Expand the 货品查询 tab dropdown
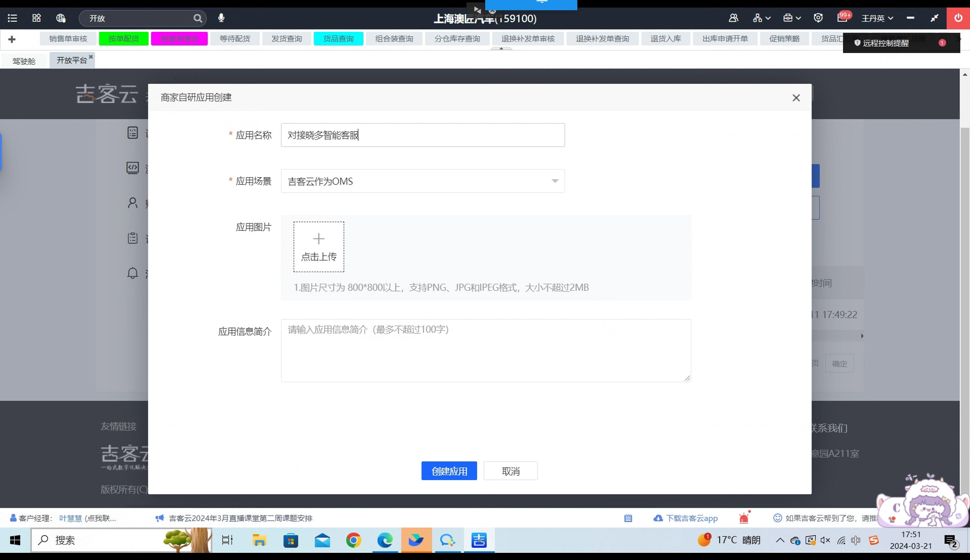Image resolution: width=970 pixels, height=560 pixels. (338, 38)
